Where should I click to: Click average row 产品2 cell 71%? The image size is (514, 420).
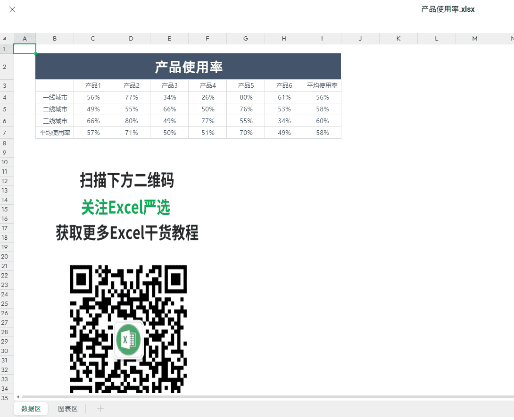(131, 133)
